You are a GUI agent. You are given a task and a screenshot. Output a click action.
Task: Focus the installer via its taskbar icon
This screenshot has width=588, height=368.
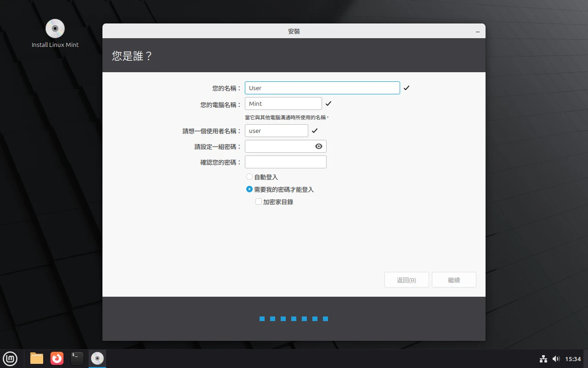pos(97,358)
